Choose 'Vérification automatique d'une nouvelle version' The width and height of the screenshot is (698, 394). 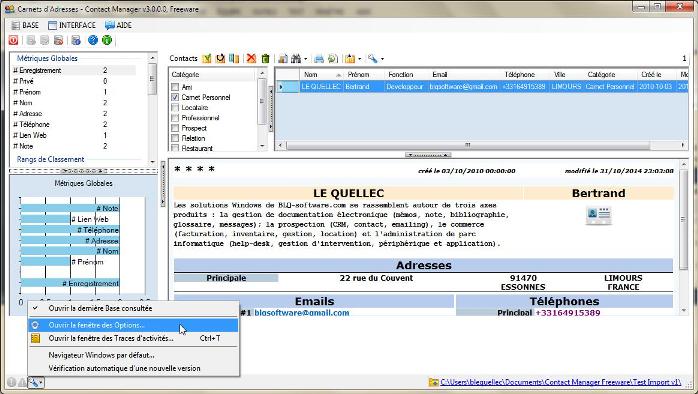[134, 368]
